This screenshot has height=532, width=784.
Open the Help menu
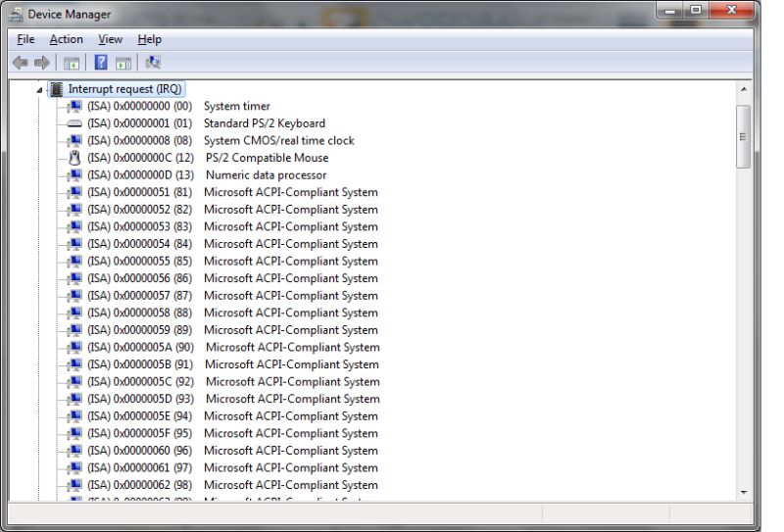point(149,39)
